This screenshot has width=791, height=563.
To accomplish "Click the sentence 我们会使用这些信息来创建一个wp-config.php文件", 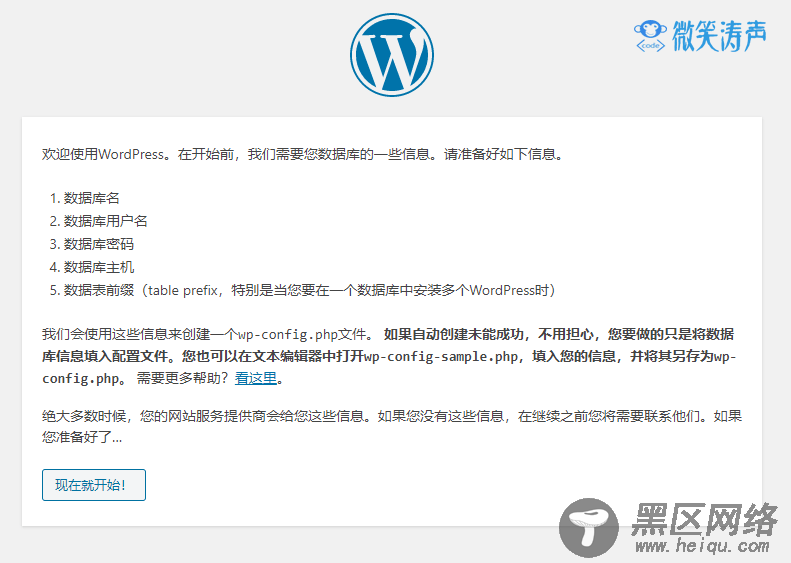I will 208,334.
